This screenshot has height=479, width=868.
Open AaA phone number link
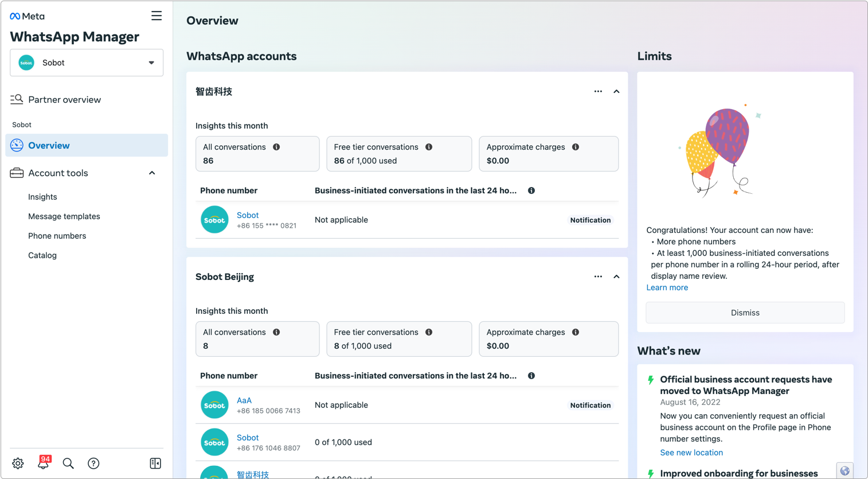(244, 400)
